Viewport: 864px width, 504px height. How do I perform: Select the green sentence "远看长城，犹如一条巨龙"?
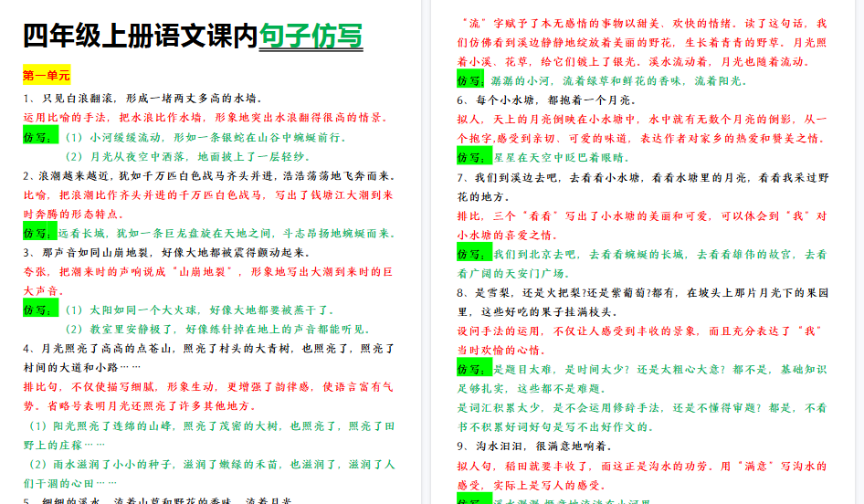pyautogui.click(x=227, y=234)
